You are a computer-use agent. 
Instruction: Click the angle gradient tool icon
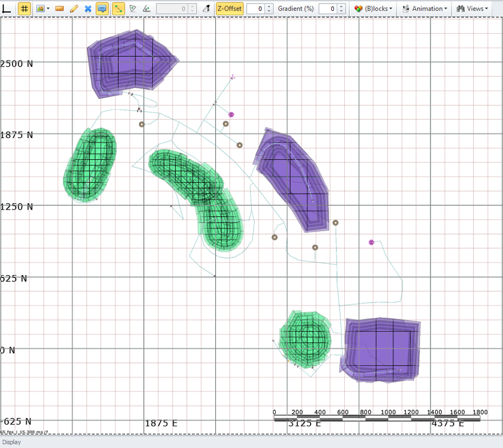tap(146, 9)
